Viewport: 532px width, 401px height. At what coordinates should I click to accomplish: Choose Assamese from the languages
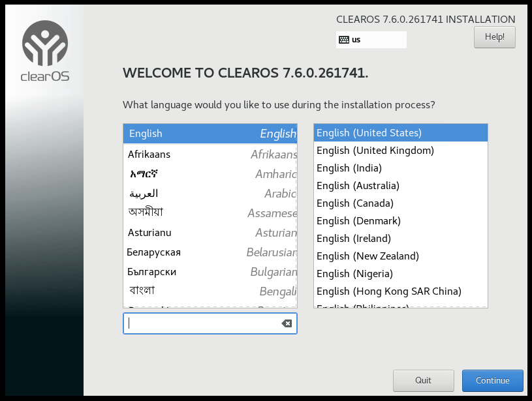(210, 213)
